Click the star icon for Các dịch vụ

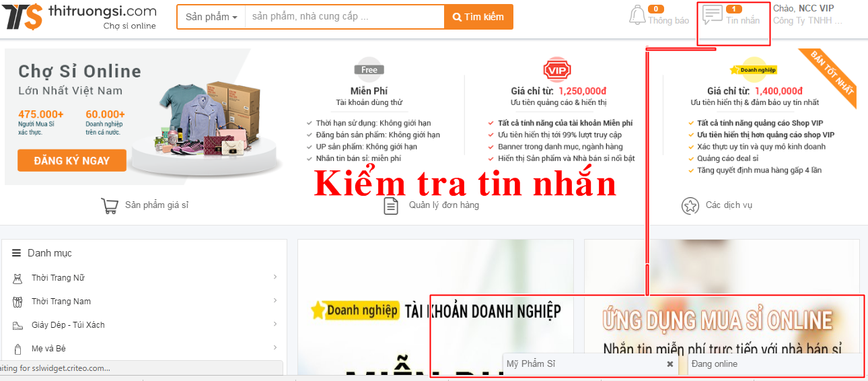click(690, 205)
